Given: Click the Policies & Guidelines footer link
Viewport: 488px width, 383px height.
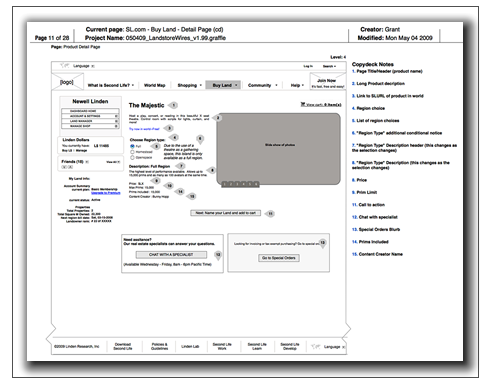Looking at the screenshot, I should click(x=159, y=346).
